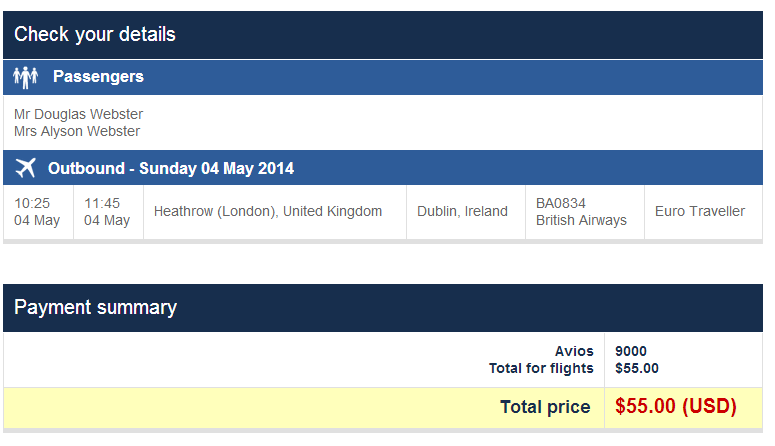The width and height of the screenshot is (775, 446).
Task: Click the 11:45 arrival time cell
Action: pyautogui.click(x=108, y=212)
